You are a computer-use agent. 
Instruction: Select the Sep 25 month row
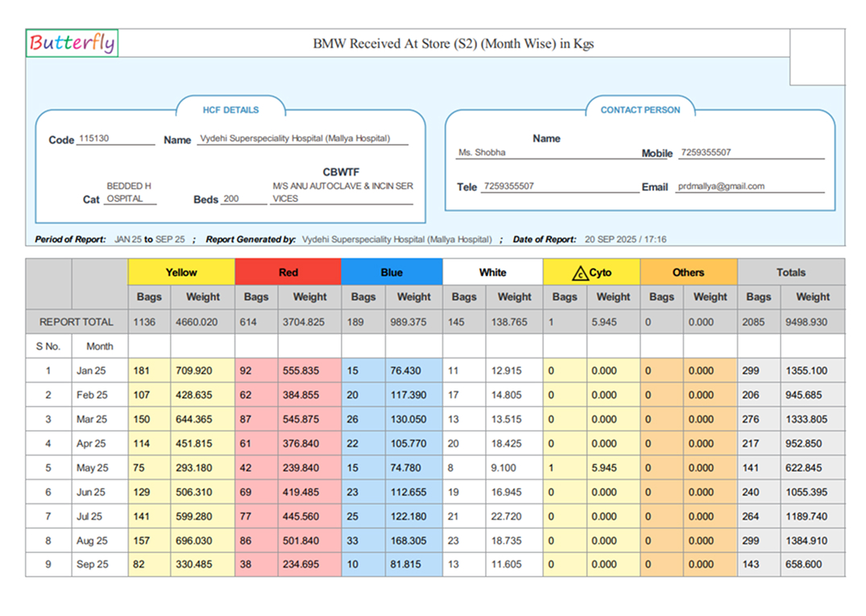point(93,564)
